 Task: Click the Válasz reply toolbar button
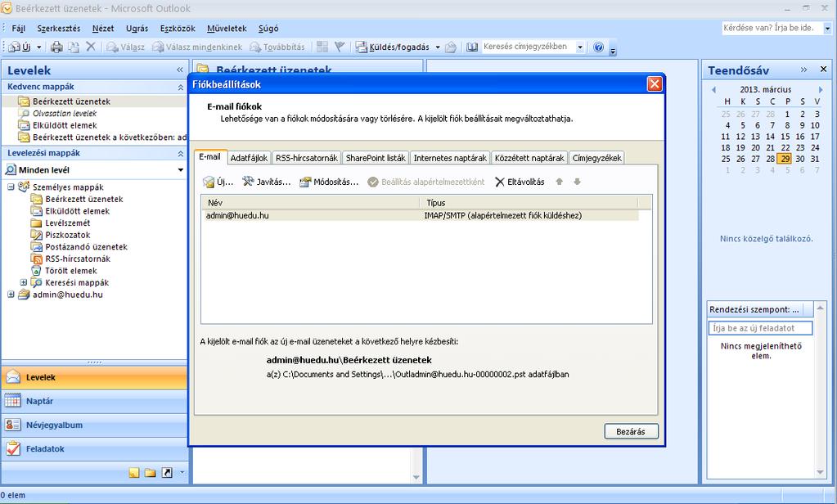pyautogui.click(x=125, y=47)
